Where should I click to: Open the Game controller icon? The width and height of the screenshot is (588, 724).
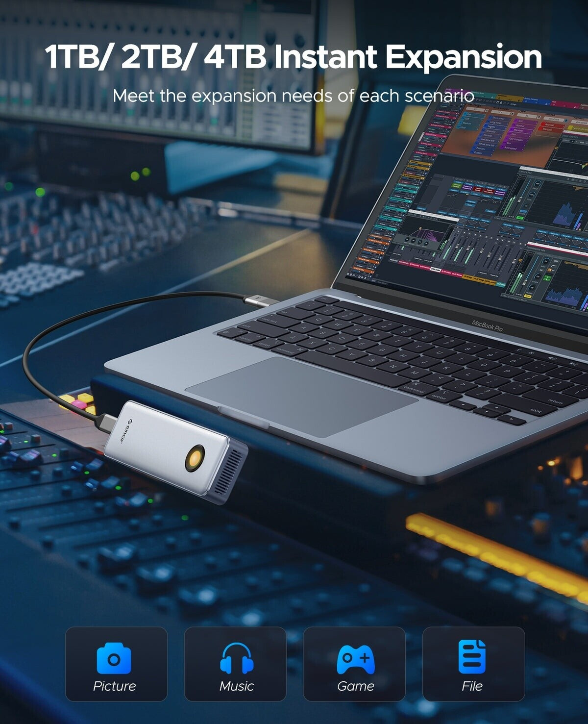pyautogui.click(x=355, y=659)
